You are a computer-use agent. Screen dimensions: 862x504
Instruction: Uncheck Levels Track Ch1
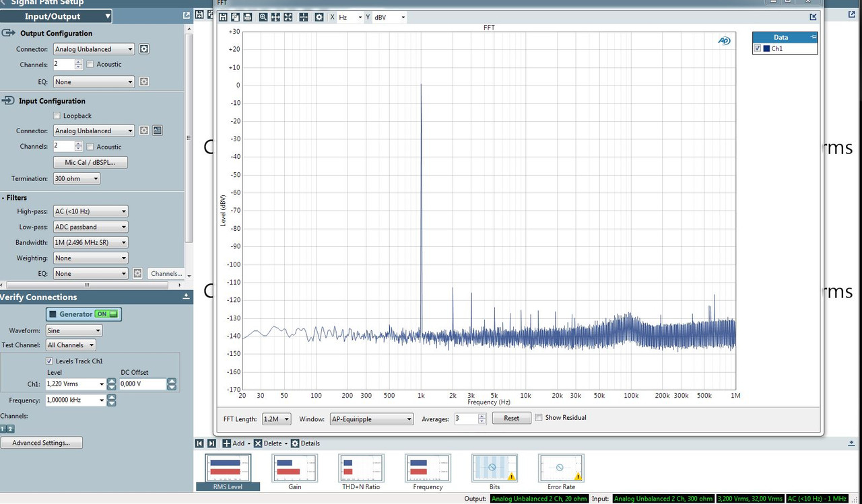(48, 361)
